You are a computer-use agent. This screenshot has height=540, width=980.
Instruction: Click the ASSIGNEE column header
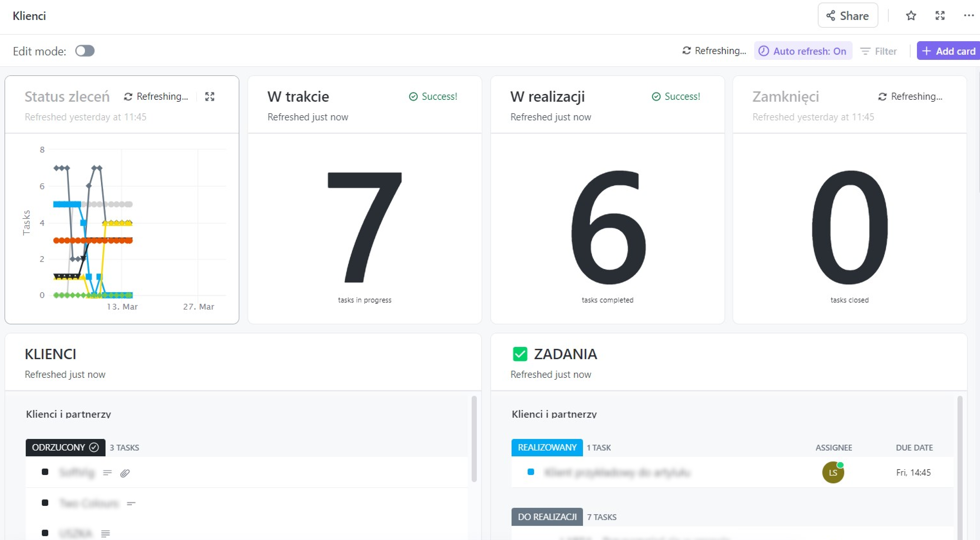tap(834, 448)
